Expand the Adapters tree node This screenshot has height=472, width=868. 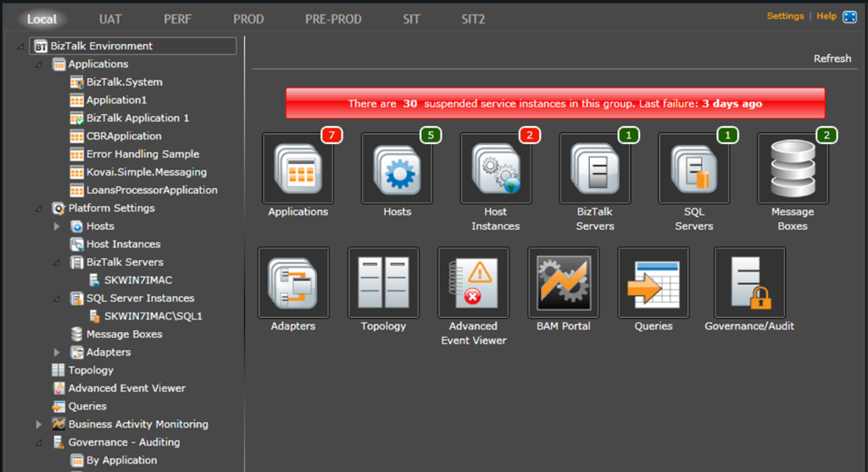pyautogui.click(x=57, y=353)
